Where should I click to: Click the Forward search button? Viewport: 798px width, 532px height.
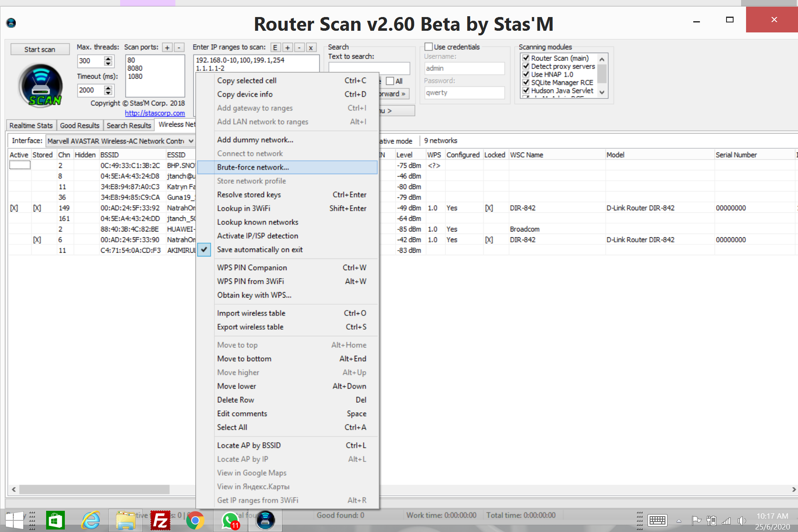coord(394,94)
